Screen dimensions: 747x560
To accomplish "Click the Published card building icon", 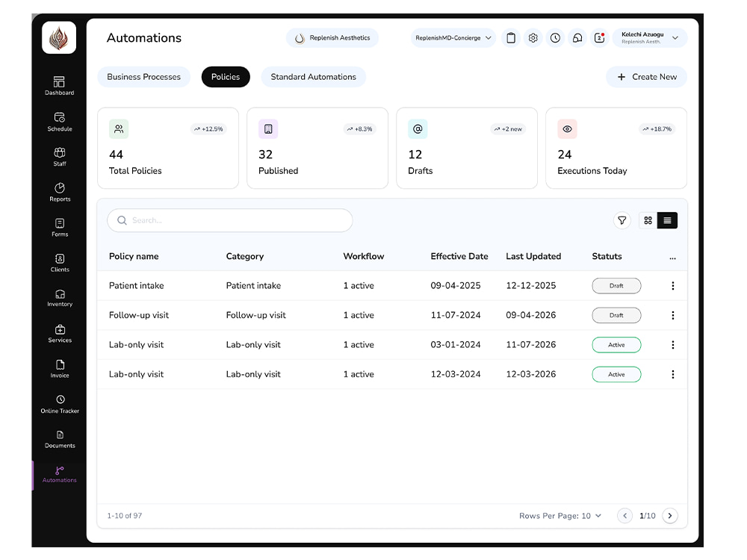I will [268, 129].
